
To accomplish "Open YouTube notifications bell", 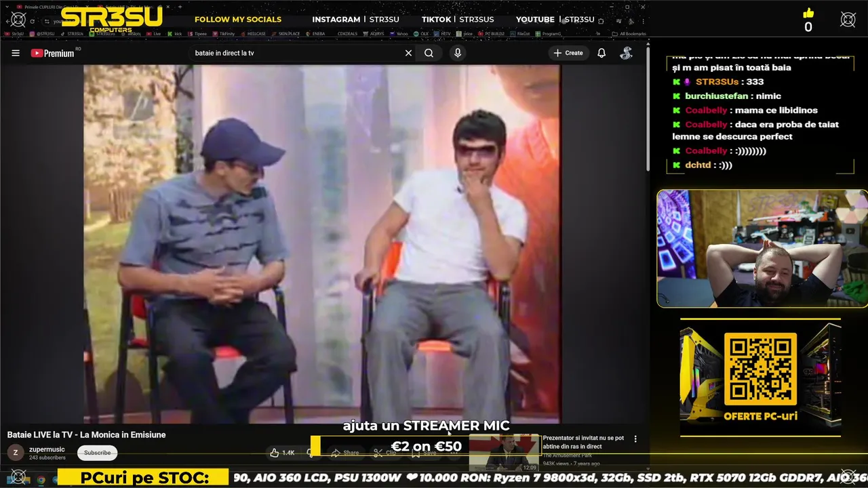I will point(601,53).
